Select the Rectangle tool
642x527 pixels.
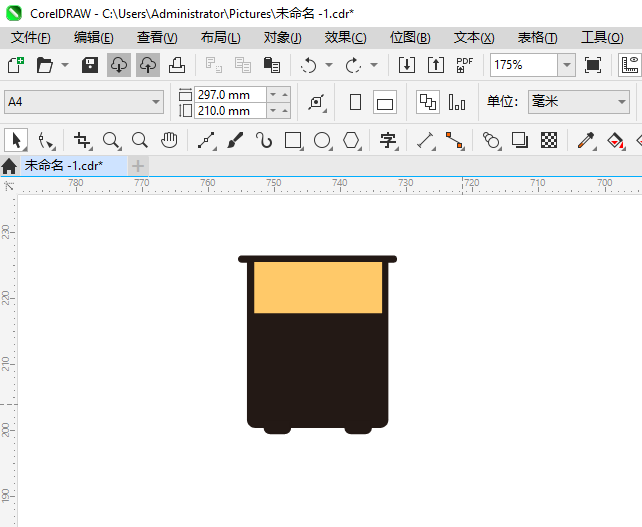click(x=293, y=140)
